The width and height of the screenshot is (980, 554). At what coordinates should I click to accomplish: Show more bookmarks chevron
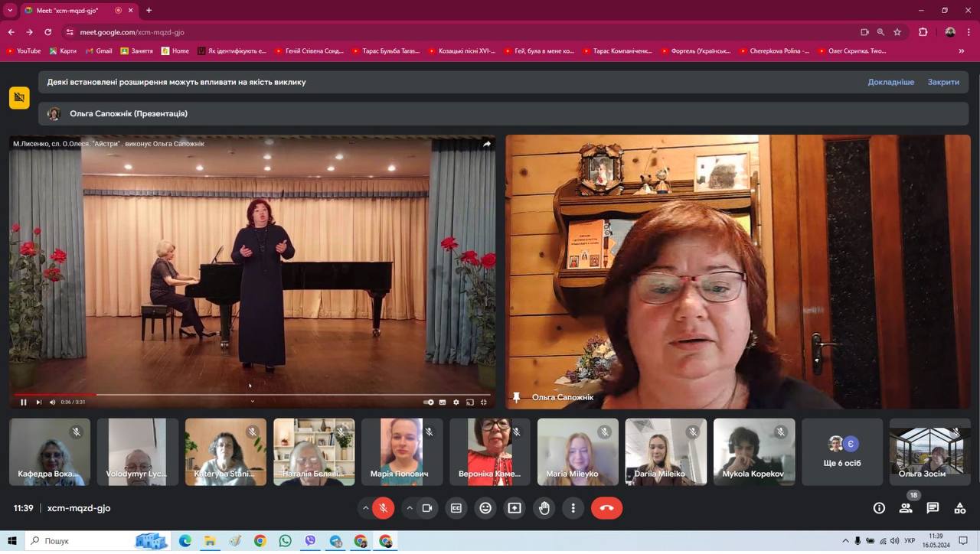click(x=962, y=51)
